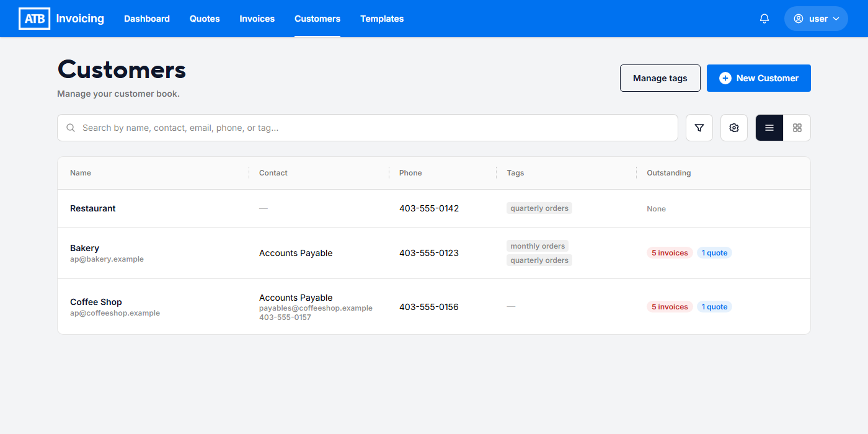Switch to list view layout

(769, 128)
